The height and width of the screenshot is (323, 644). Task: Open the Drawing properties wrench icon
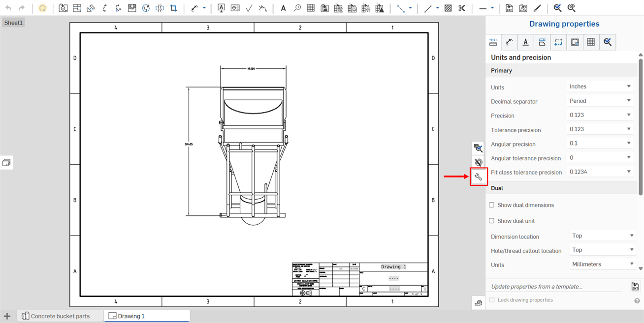point(478,176)
